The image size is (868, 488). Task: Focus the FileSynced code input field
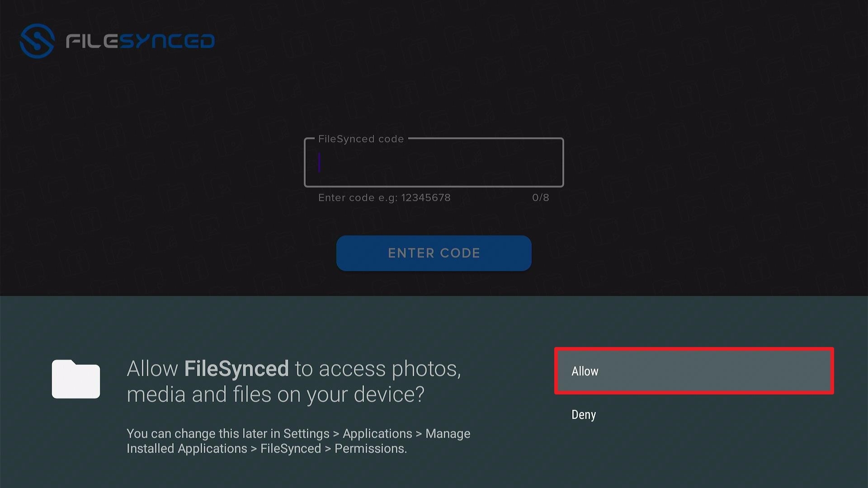click(434, 162)
